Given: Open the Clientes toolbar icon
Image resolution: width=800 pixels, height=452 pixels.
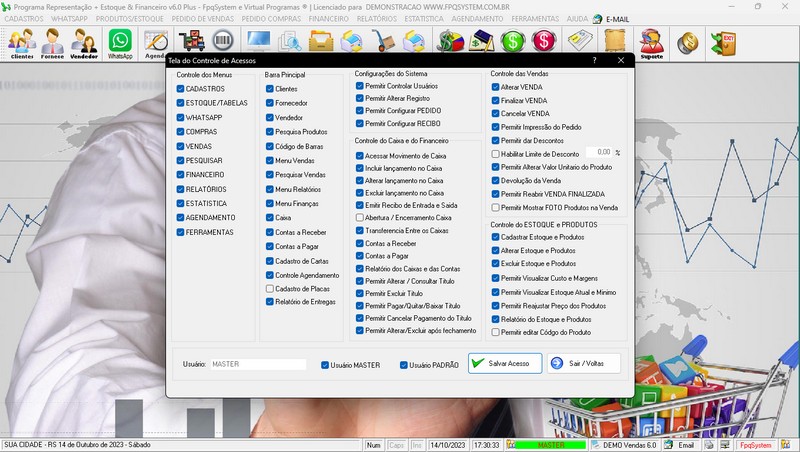Looking at the screenshot, I should (x=22, y=43).
